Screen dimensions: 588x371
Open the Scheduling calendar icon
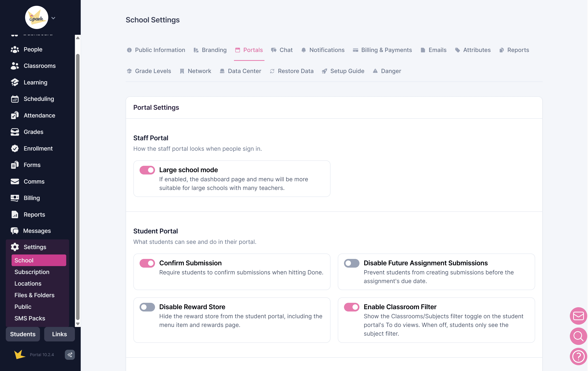click(x=15, y=99)
